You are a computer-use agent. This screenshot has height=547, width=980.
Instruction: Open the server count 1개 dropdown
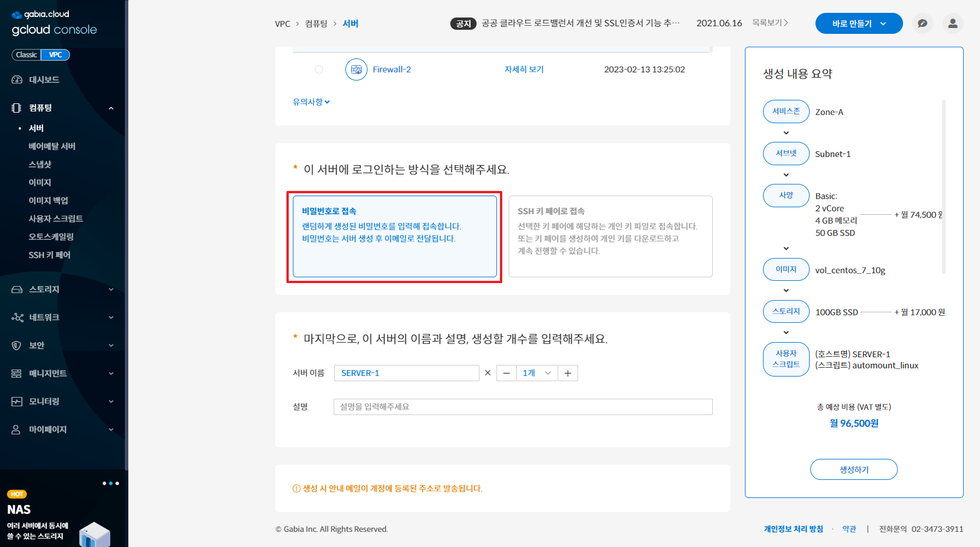pyautogui.click(x=537, y=373)
